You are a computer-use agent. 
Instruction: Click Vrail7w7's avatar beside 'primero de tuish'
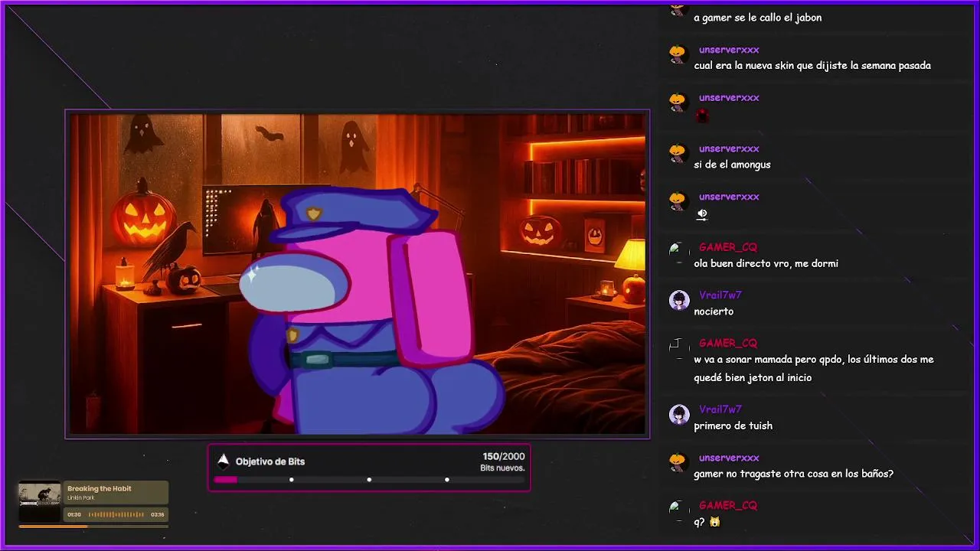point(679,414)
